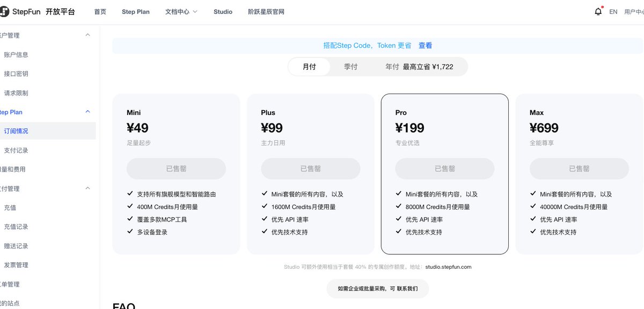Open 赠送记录 in sidebar
This screenshot has height=309, width=644.
16,246
